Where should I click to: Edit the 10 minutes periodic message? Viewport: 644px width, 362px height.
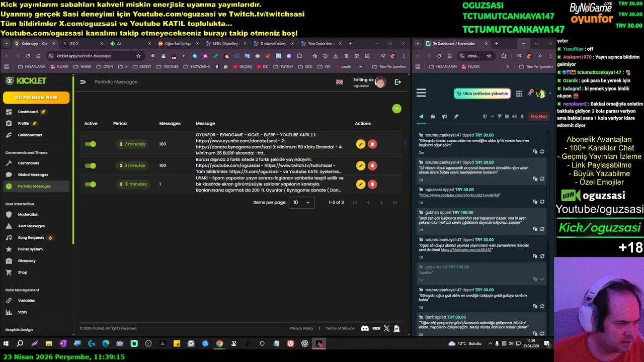tap(360, 184)
